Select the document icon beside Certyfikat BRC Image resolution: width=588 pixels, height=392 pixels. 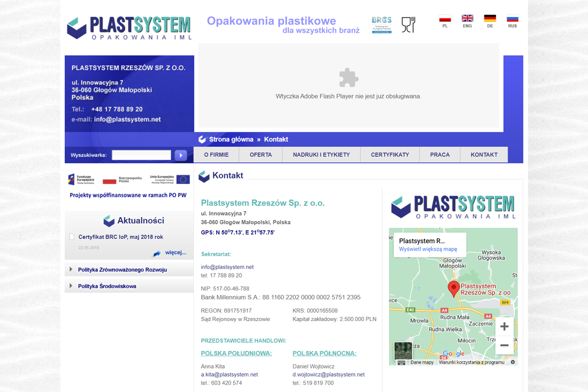[x=72, y=237]
